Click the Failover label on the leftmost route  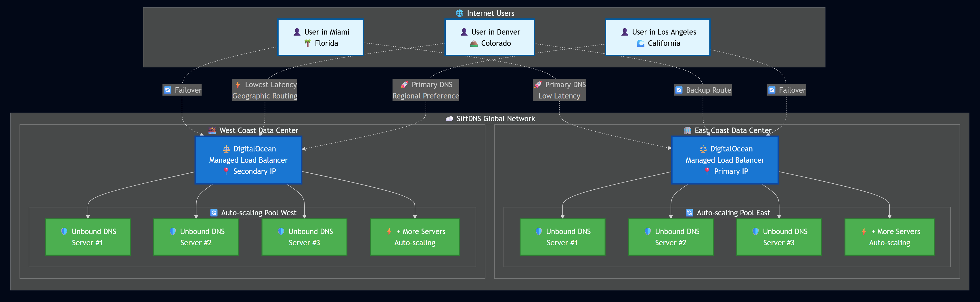[182, 90]
